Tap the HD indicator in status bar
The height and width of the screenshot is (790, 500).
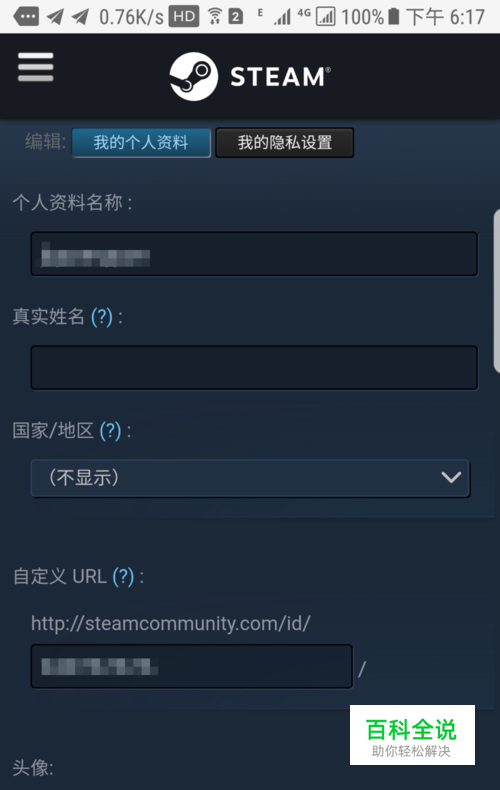(183, 17)
